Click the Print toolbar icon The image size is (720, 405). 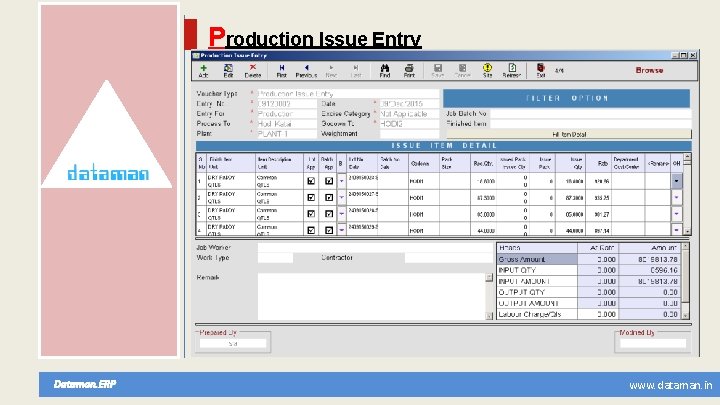(x=409, y=71)
